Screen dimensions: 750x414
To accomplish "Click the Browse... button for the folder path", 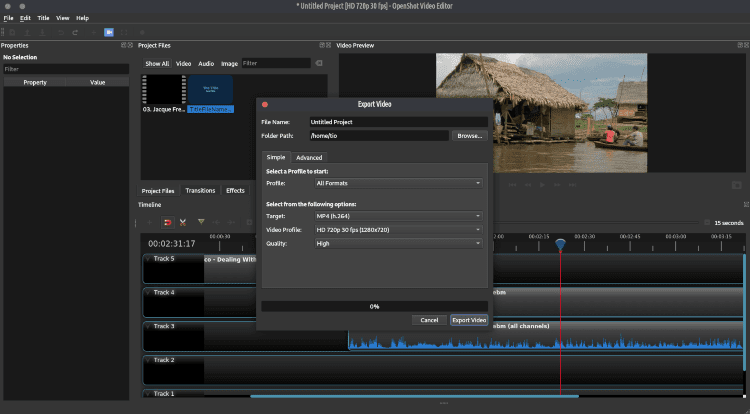I will coord(469,136).
